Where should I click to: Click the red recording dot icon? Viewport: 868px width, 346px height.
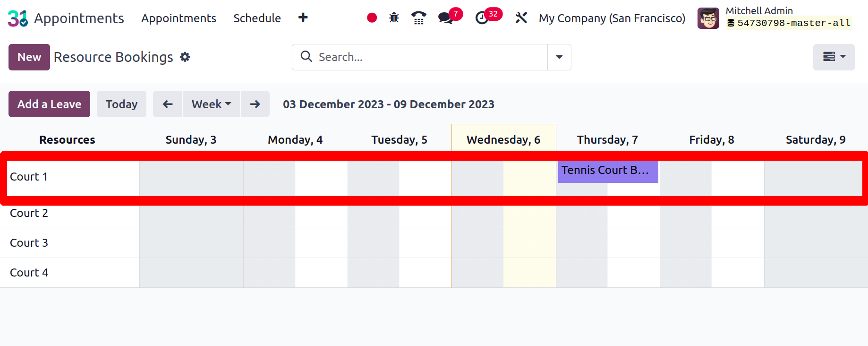point(372,18)
